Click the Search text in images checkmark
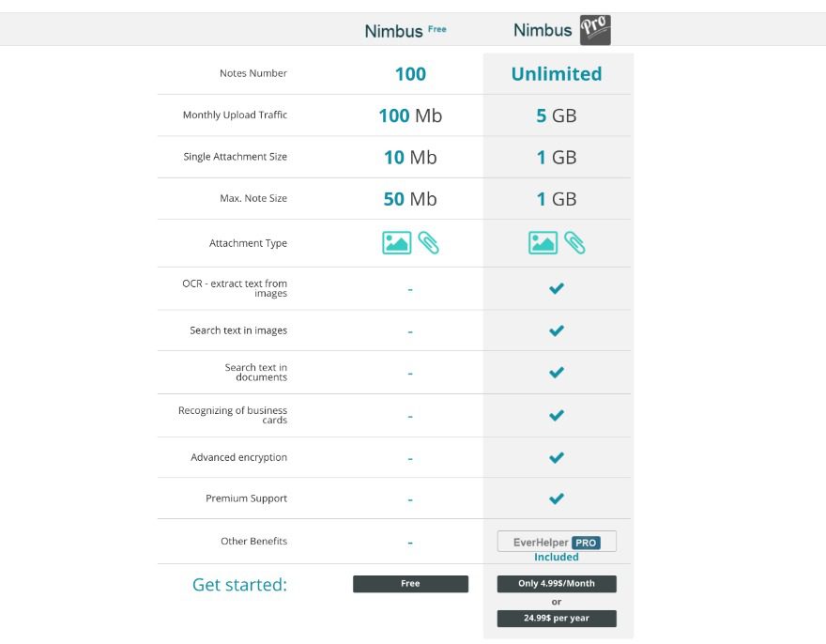This screenshot has width=826, height=644. point(557,330)
